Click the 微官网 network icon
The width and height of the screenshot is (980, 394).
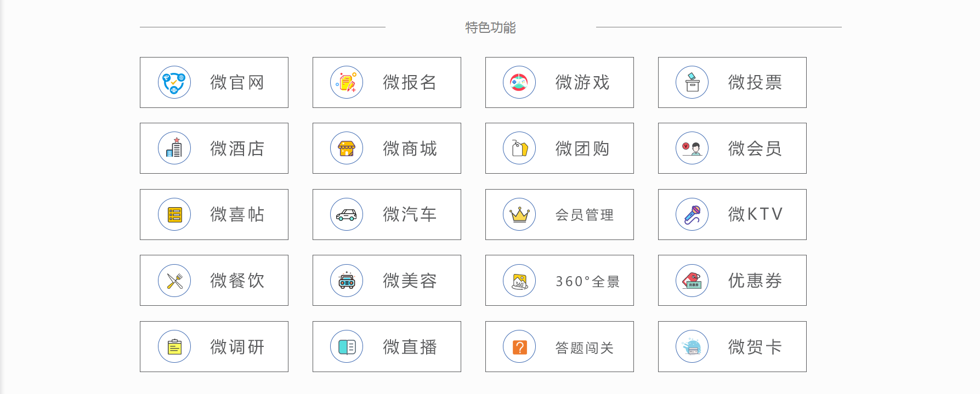[174, 83]
